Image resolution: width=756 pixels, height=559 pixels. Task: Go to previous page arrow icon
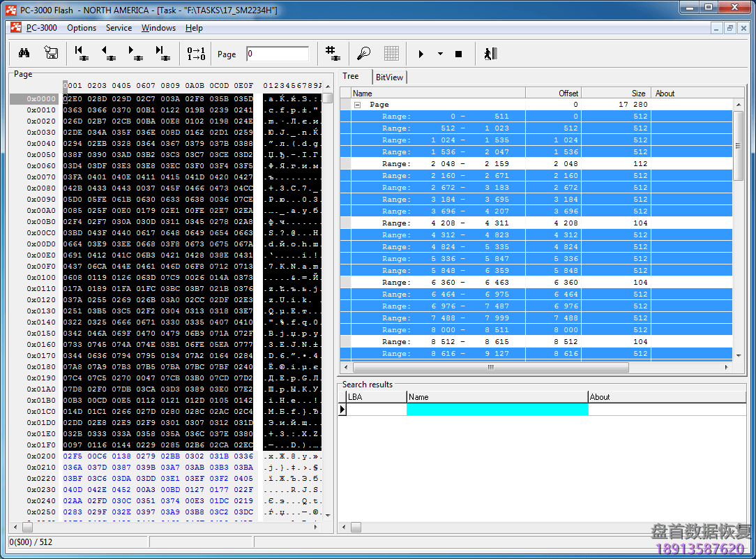pos(108,54)
